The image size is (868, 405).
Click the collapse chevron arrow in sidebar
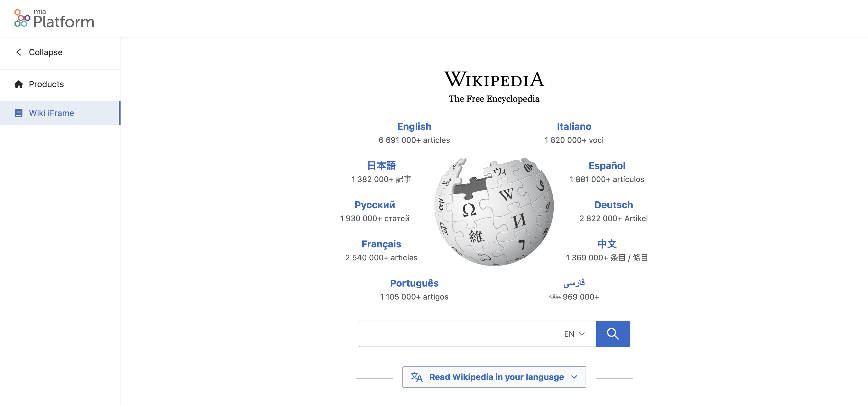[x=19, y=52]
